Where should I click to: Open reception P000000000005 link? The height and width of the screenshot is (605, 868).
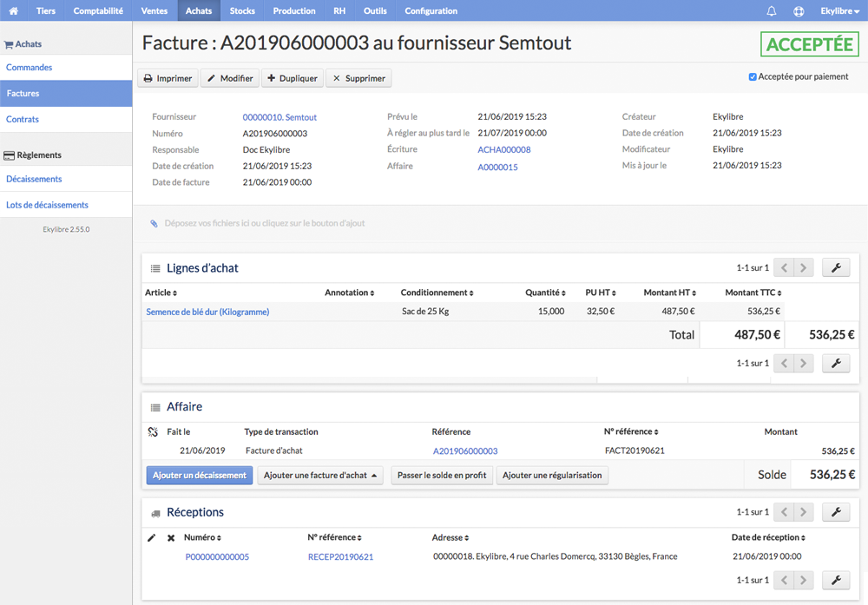[x=217, y=557]
